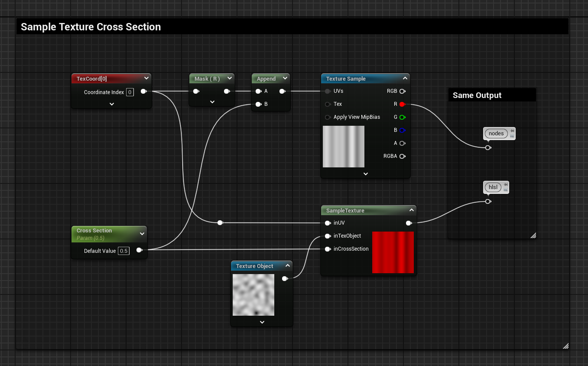Expand the bottom chevron of Mask (R) node
This screenshot has height=366, width=588.
(x=212, y=102)
